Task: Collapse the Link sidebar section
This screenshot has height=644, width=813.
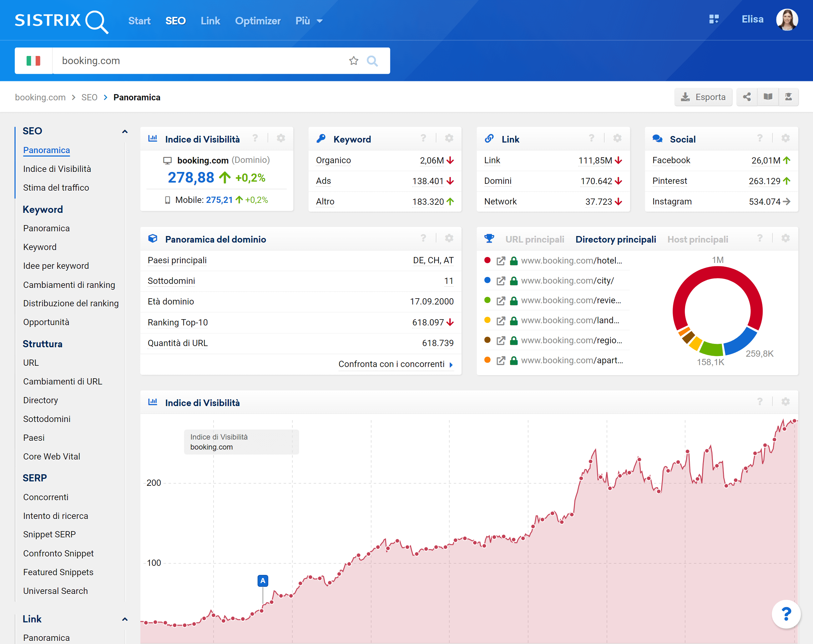Action: (125, 620)
